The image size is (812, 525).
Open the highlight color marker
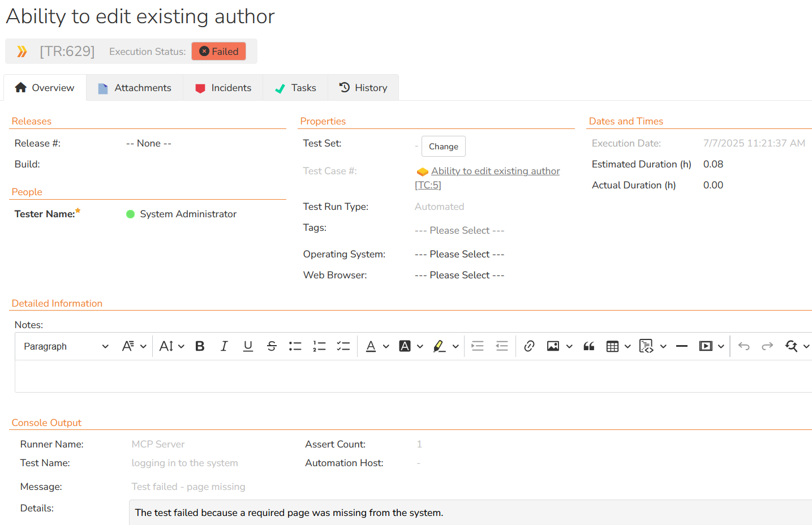[x=439, y=346]
